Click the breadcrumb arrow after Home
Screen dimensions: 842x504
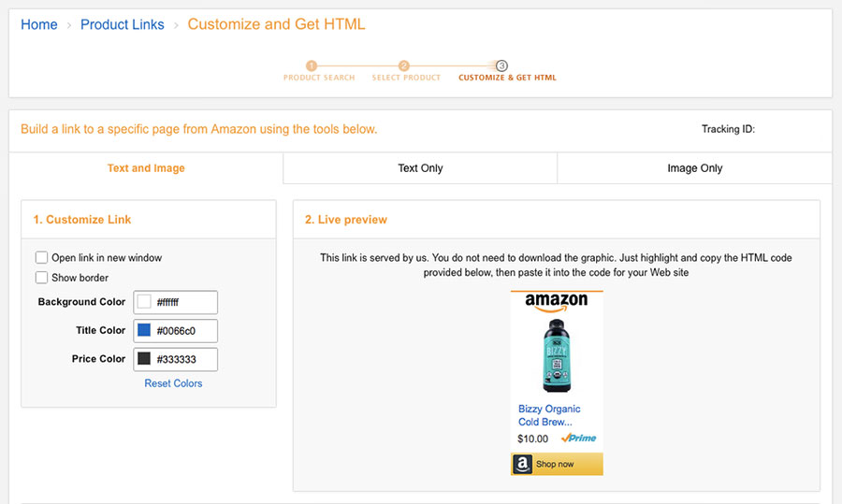tap(68, 25)
